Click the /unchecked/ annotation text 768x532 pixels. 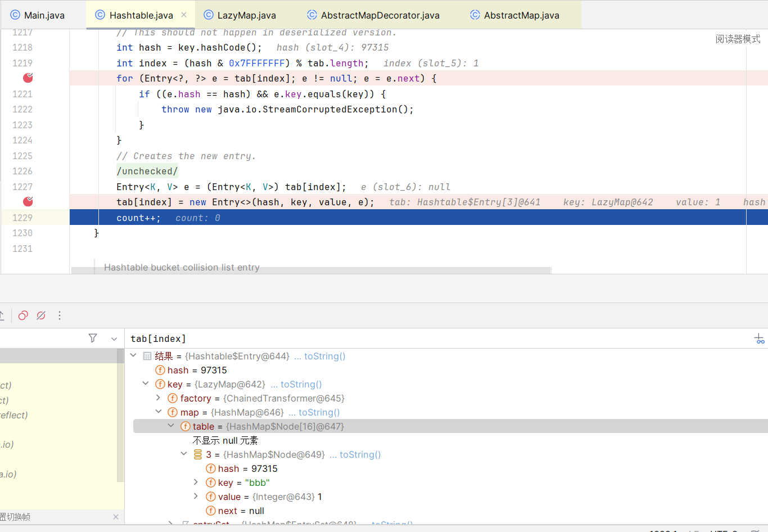pos(147,172)
